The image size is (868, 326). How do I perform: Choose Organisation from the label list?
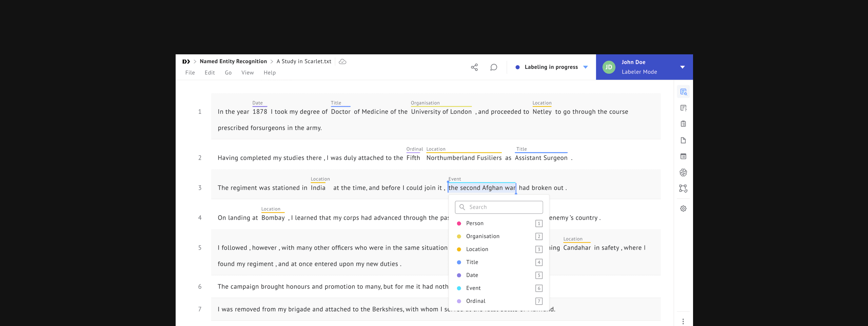499,236
